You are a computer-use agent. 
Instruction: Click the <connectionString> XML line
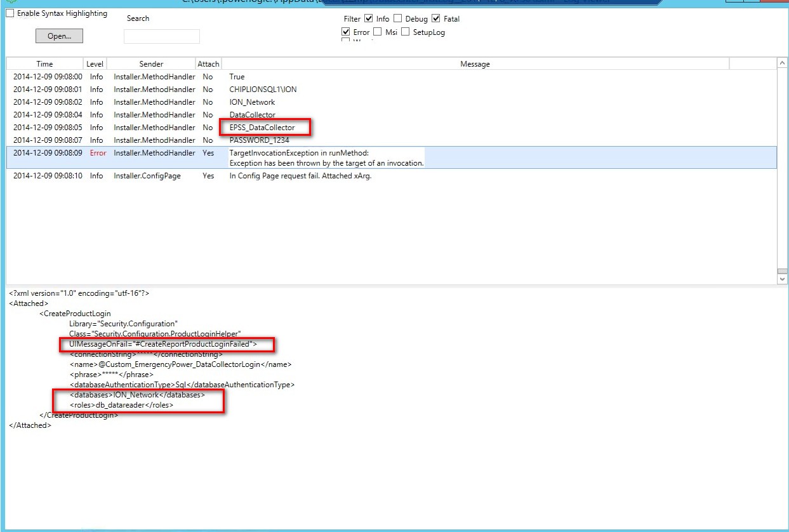point(146,354)
